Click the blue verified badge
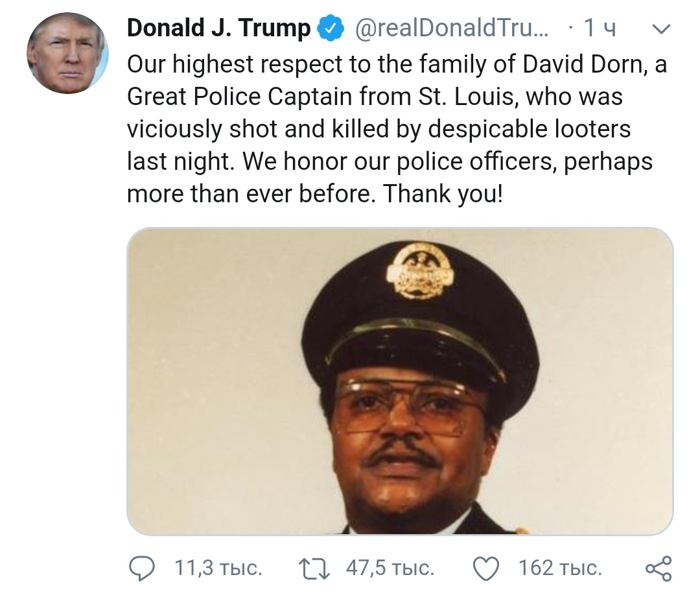This screenshot has height=601, width=700. (x=331, y=29)
